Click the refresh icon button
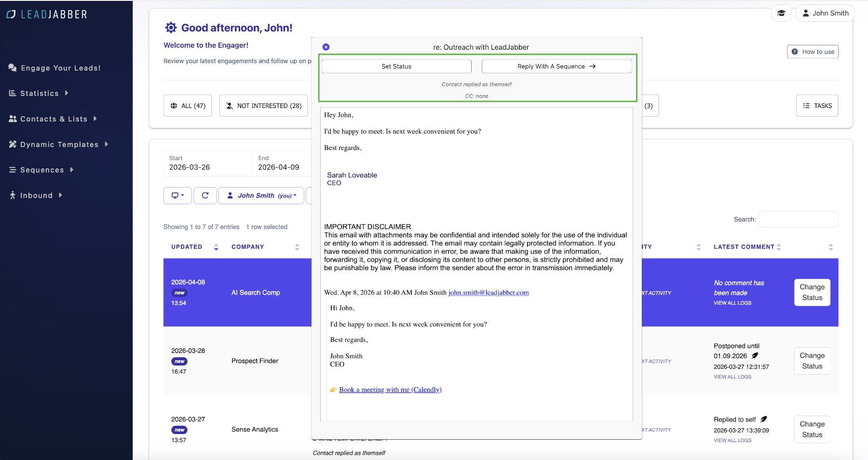The height and width of the screenshot is (460, 868). [x=205, y=195]
